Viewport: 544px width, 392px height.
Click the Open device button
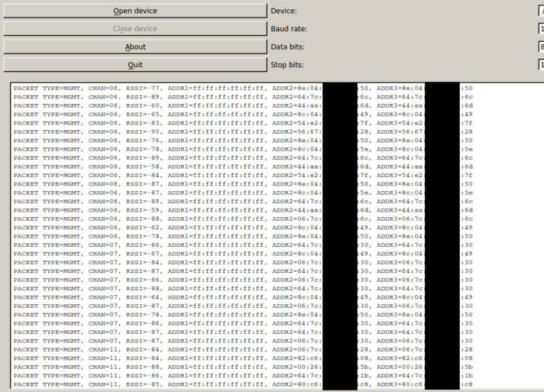(x=135, y=11)
